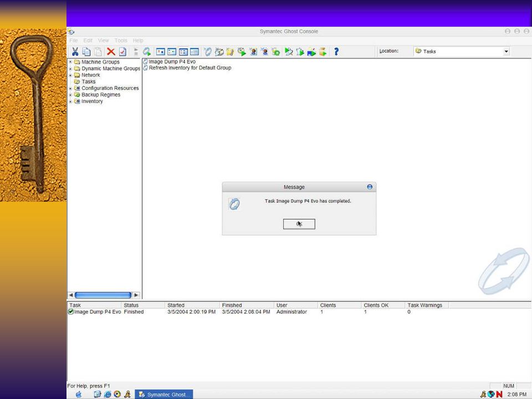Click the Paste clipboard toolbar icon
Screen dimensions: 532x399
(98, 52)
